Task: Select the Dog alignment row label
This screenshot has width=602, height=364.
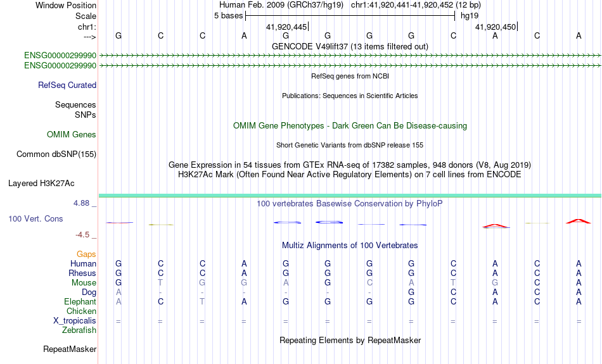Action: coord(89,292)
